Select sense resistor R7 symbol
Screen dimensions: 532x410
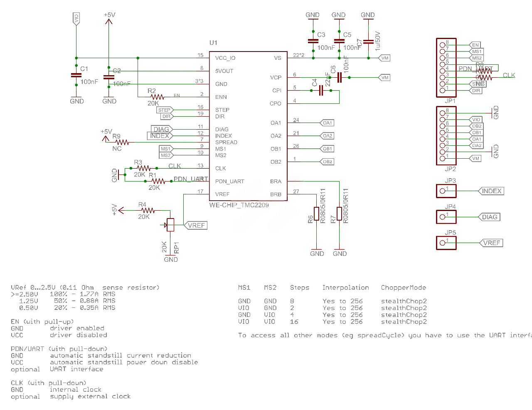click(340, 214)
